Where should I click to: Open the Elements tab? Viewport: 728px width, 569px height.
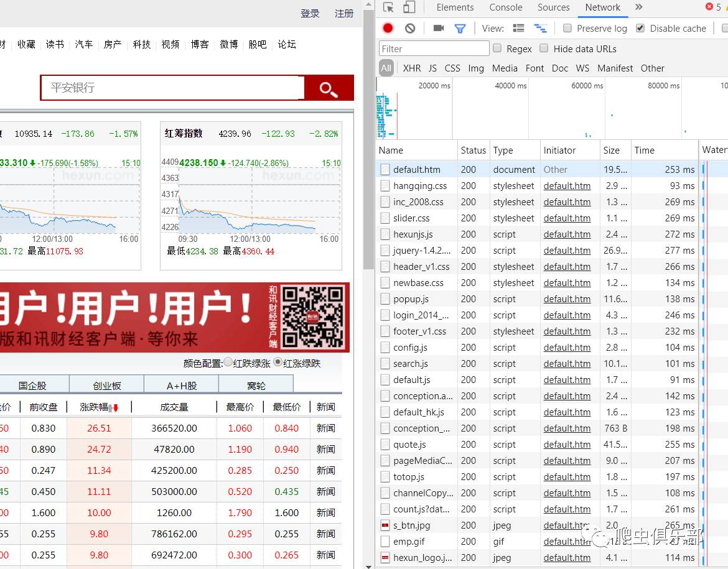(x=455, y=7)
